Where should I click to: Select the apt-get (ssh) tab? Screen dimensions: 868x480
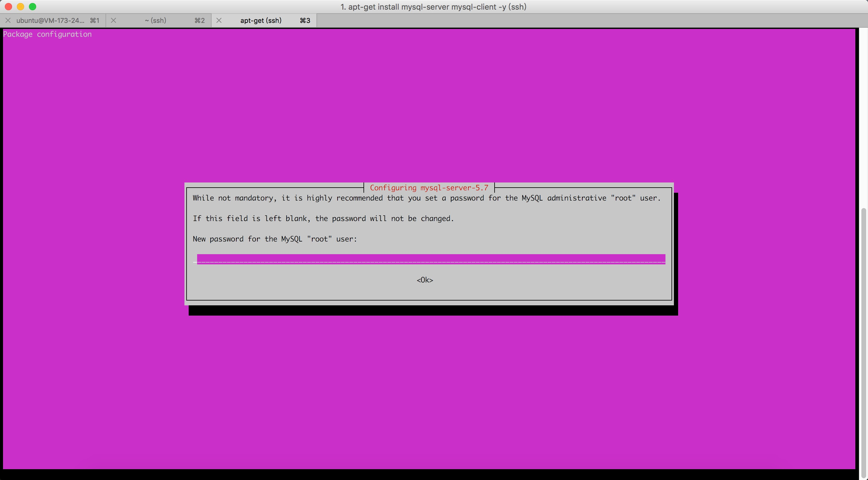261,20
